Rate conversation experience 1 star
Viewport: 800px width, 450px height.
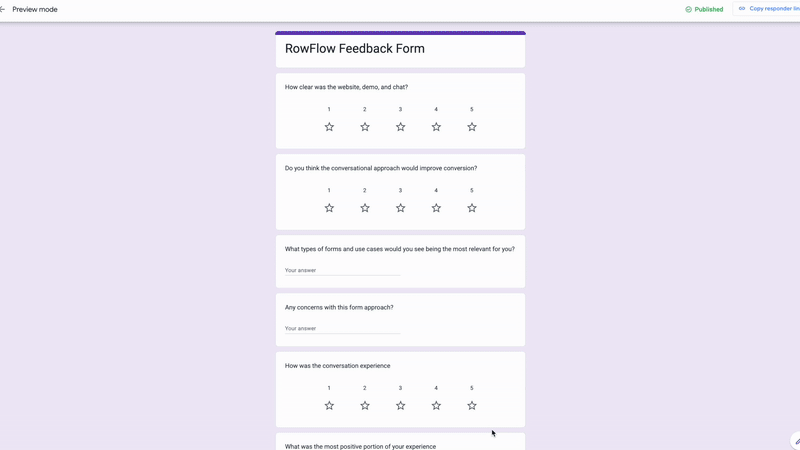[x=329, y=406]
